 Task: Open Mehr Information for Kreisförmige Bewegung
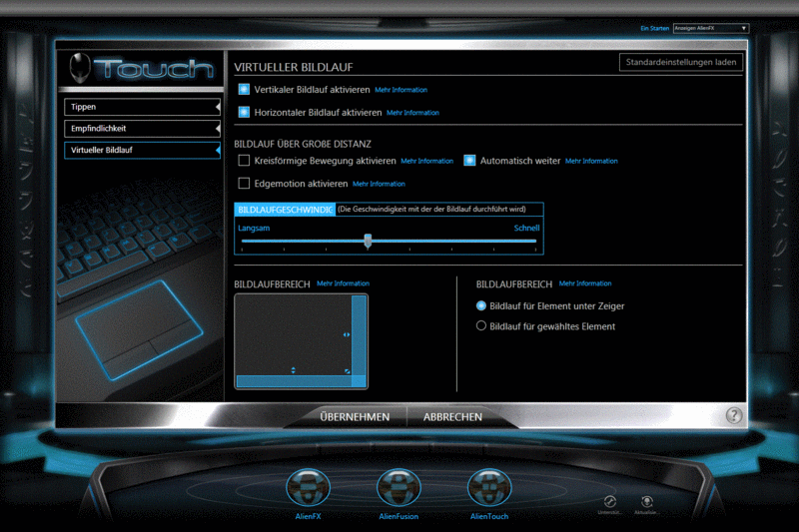[427, 161]
